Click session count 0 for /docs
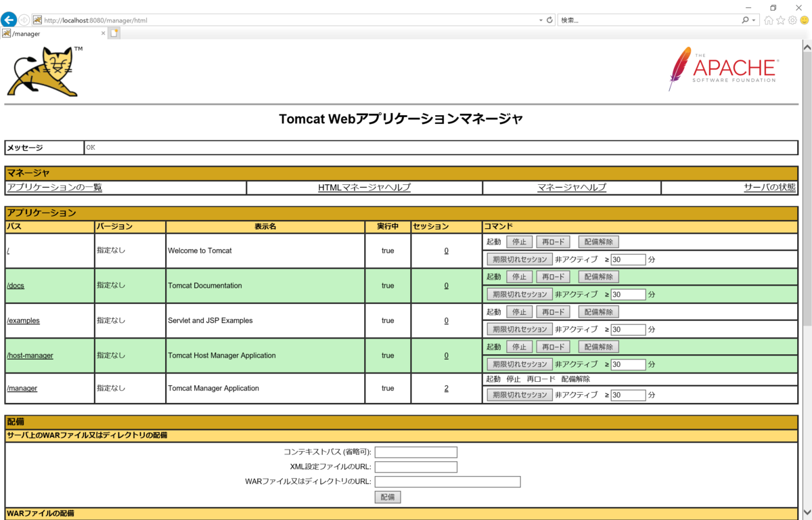The image size is (812, 520). coord(447,286)
